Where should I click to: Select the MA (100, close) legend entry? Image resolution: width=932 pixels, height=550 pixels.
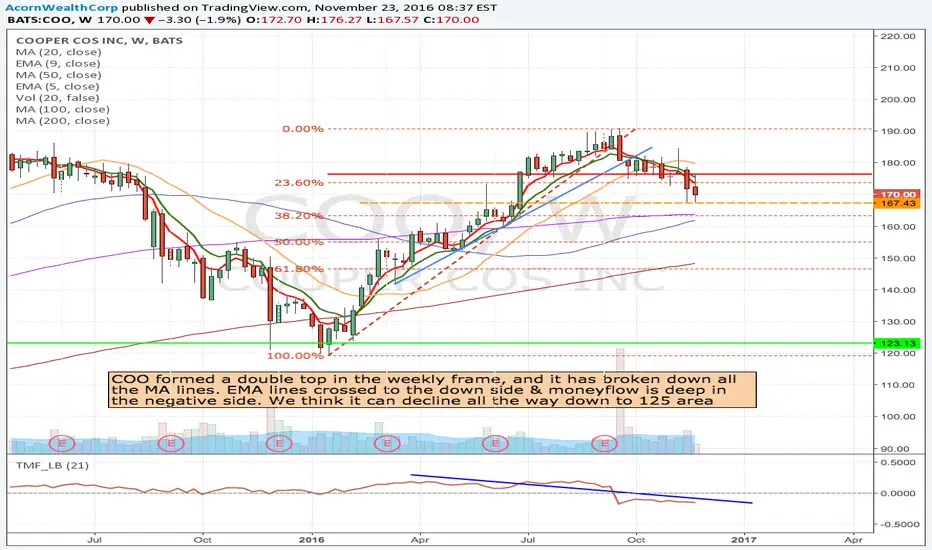[62, 109]
